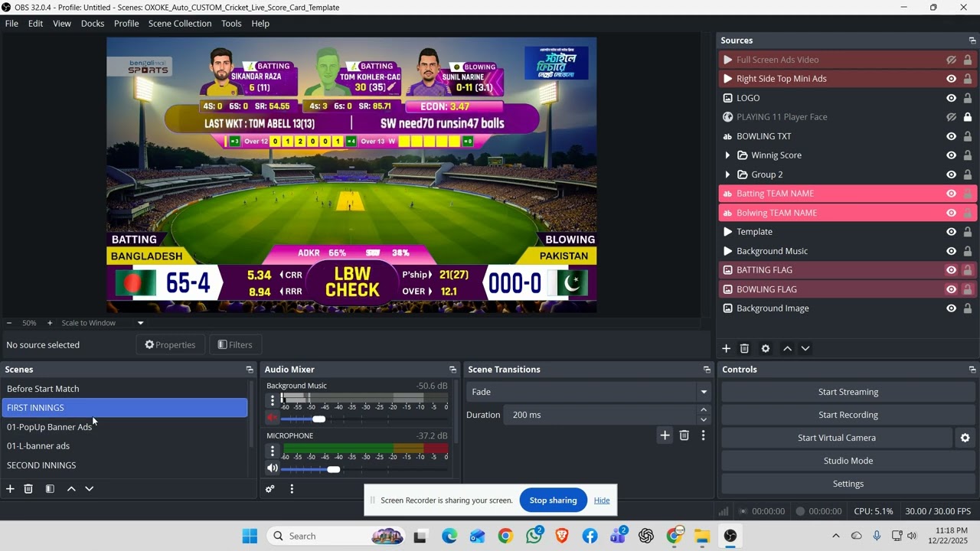
Task: Show the Full Screen Ads Video source
Action: click(951, 60)
